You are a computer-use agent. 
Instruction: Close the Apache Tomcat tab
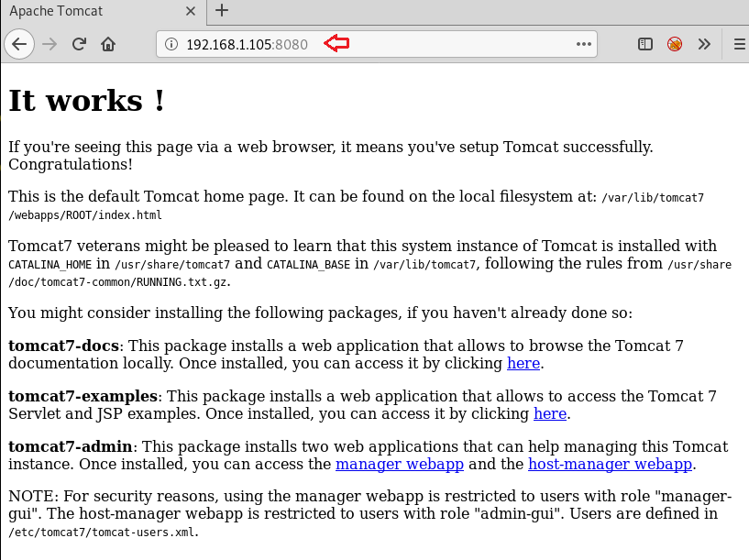pyautogui.click(x=190, y=11)
